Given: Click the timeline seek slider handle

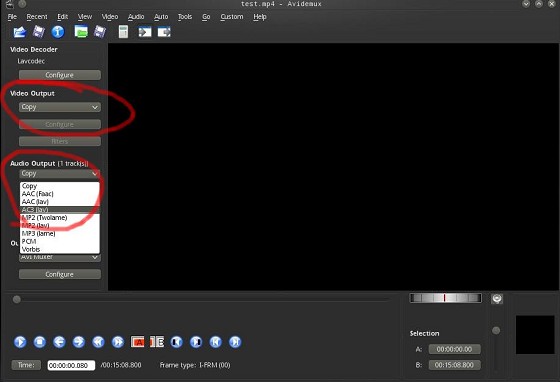Looking at the screenshot, I should pos(16,299).
